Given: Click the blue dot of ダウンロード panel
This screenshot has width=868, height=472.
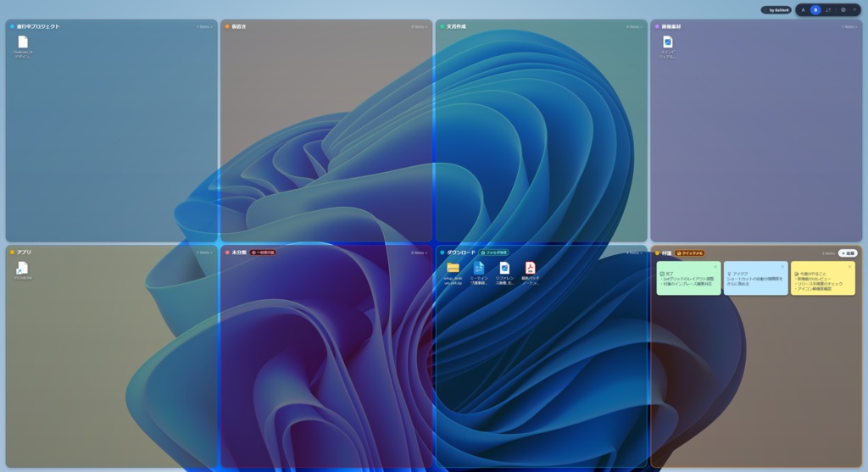Looking at the screenshot, I should click(x=442, y=253).
